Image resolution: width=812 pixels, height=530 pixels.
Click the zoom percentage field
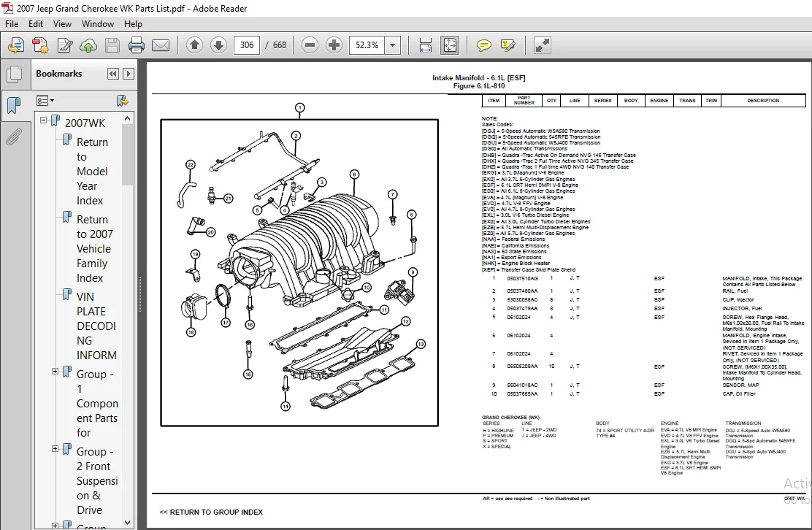tap(367, 45)
